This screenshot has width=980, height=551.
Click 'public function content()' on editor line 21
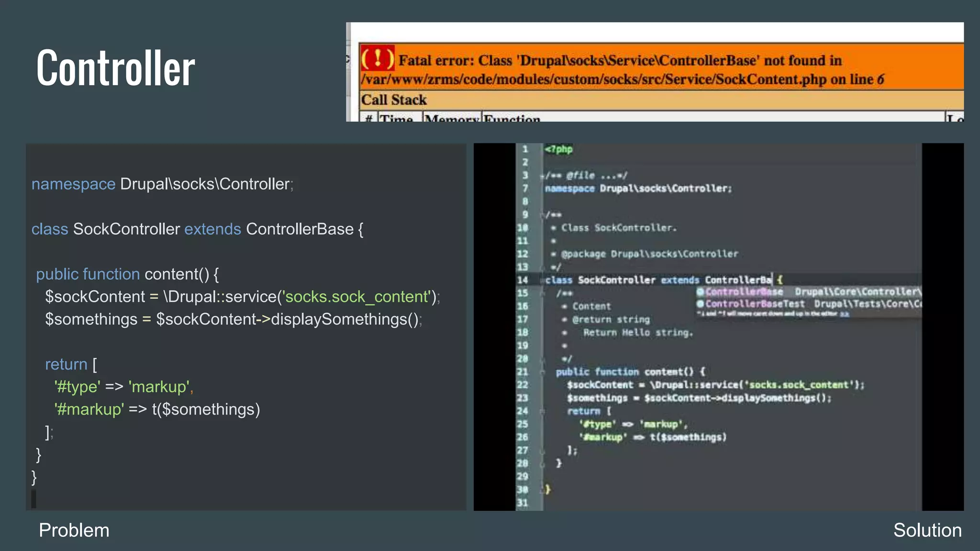tap(625, 372)
